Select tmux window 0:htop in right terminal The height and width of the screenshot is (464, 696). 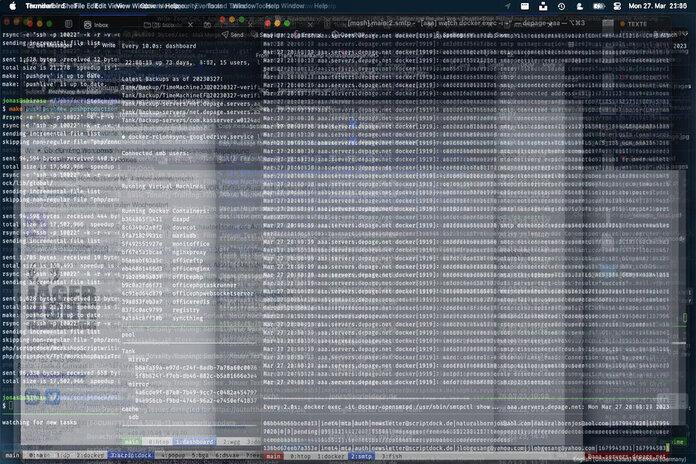click(x=300, y=456)
